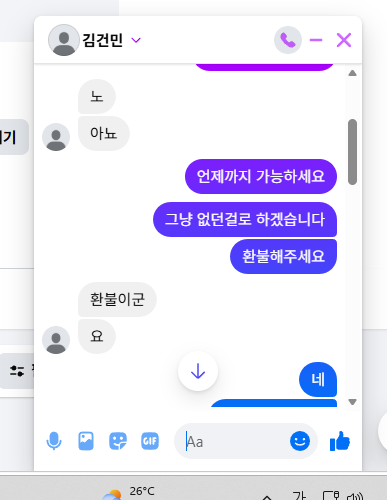Toggle the Korean IME '가' indicator
The width and height of the screenshot is (387, 500).
tap(299, 495)
